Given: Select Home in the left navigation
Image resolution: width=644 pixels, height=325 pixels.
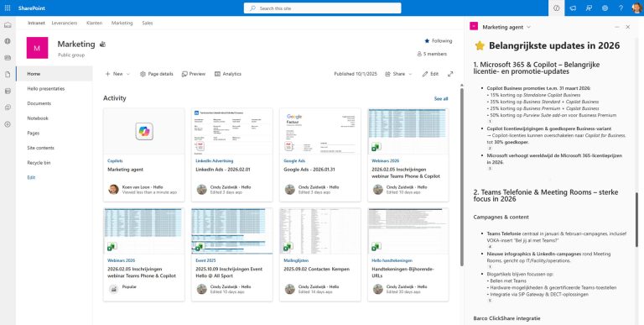Looking at the screenshot, I should coord(55,74).
